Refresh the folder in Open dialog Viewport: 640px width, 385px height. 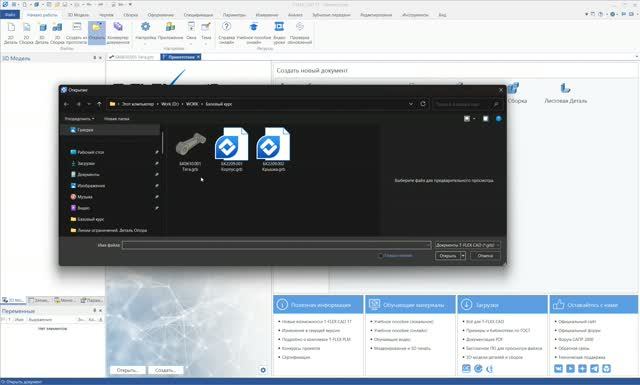pyautogui.click(x=423, y=104)
